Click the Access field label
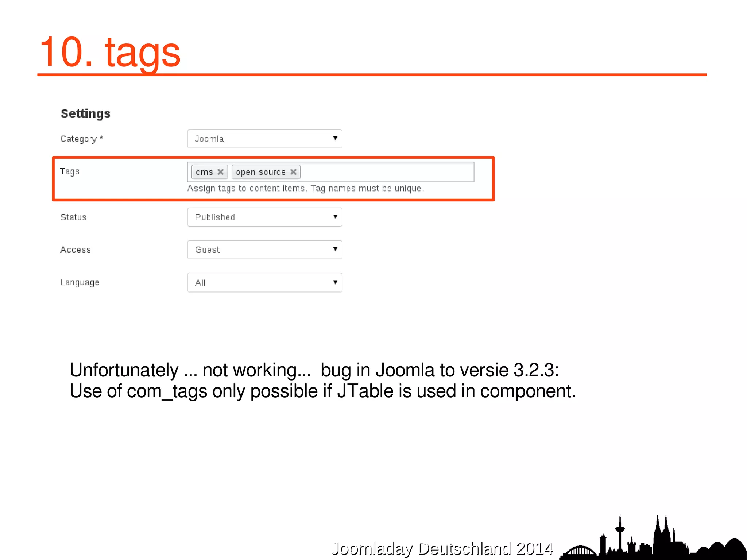The image size is (747, 560). point(76,250)
